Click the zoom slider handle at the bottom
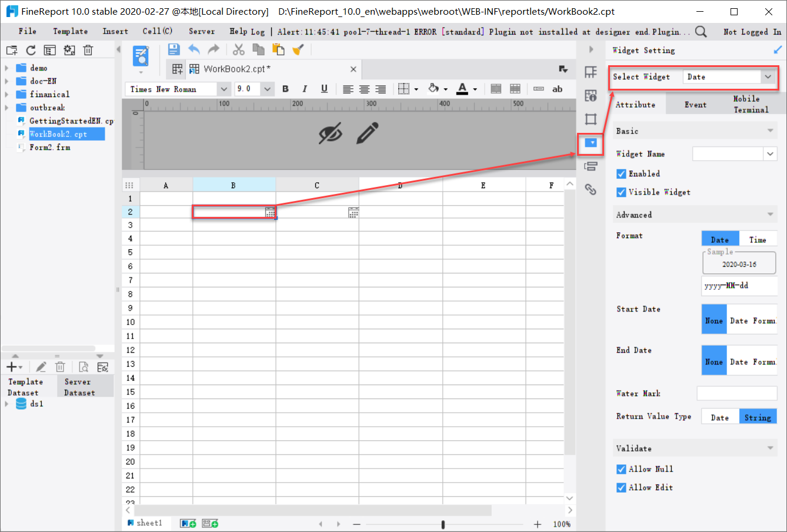The height and width of the screenshot is (532, 787). (x=443, y=524)
